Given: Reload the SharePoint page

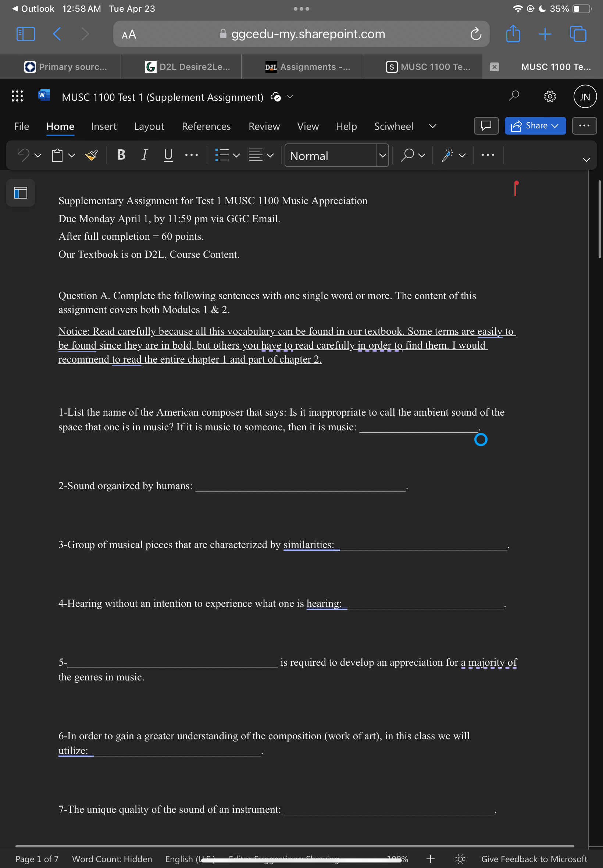Looking at the screenshot, I should 476,34.
